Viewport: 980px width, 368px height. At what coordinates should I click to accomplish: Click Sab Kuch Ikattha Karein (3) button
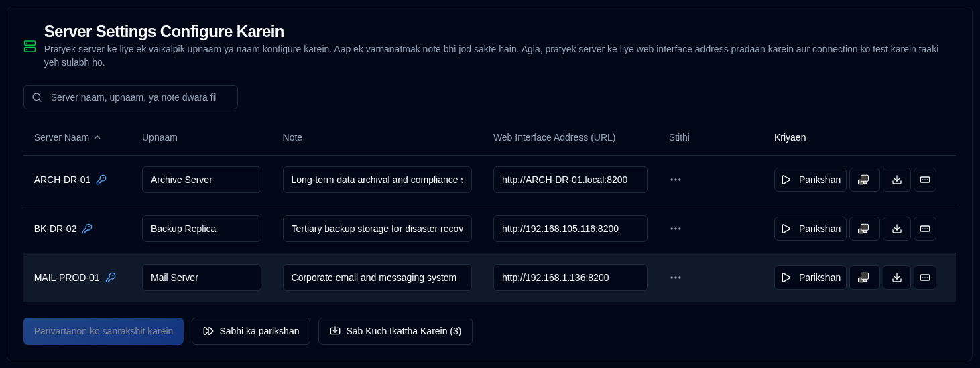395,331
